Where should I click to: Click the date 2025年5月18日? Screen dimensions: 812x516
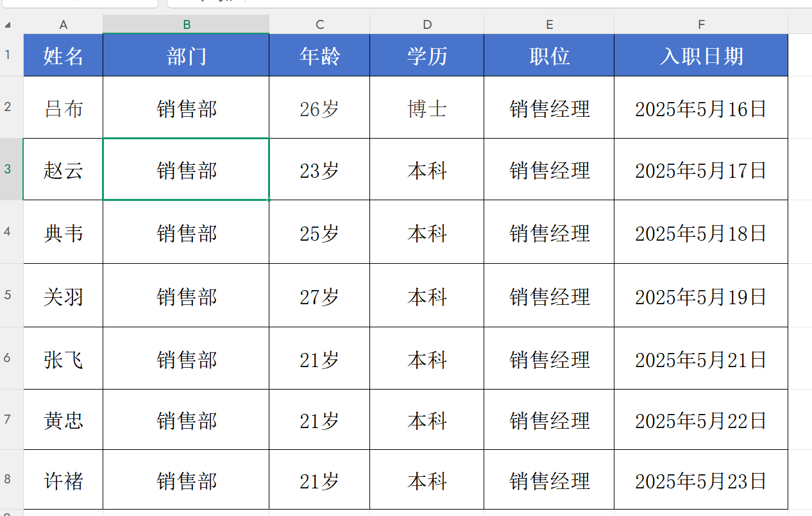click(701, 232)
